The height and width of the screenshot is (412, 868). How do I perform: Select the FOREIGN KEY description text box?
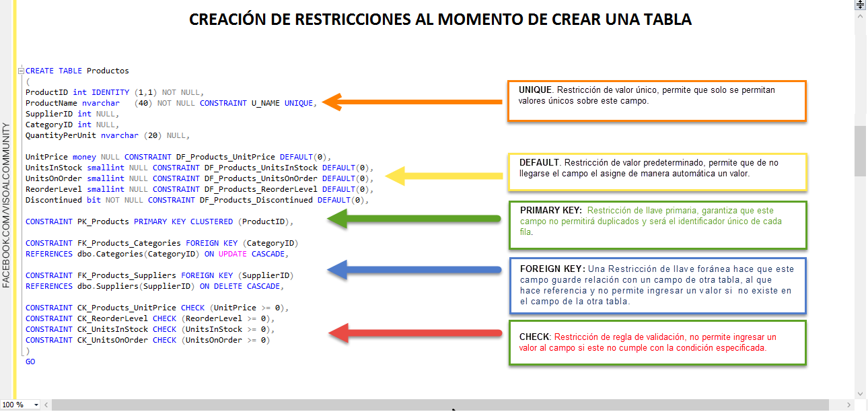(x=658, y=285)
